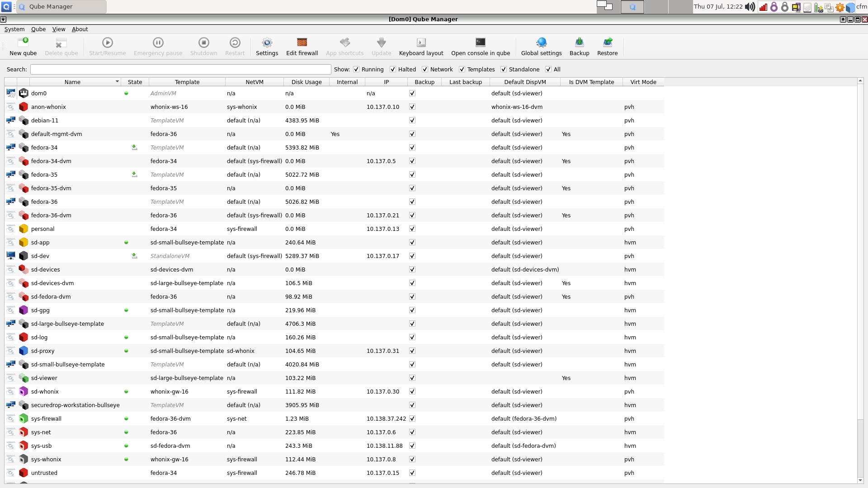The image size is (868, 488).
Task: Click the window menu button at top-left
Action: [x=3, y=19]
